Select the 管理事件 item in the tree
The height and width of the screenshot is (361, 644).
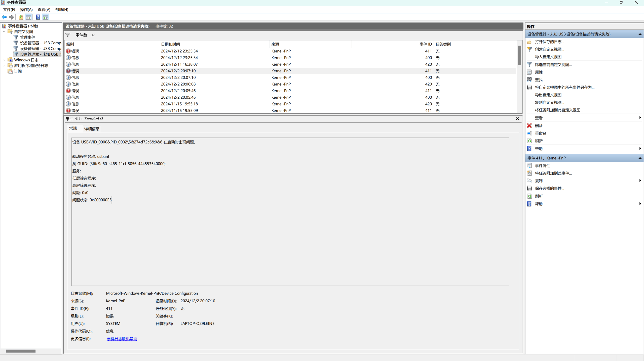click(28, 37)
